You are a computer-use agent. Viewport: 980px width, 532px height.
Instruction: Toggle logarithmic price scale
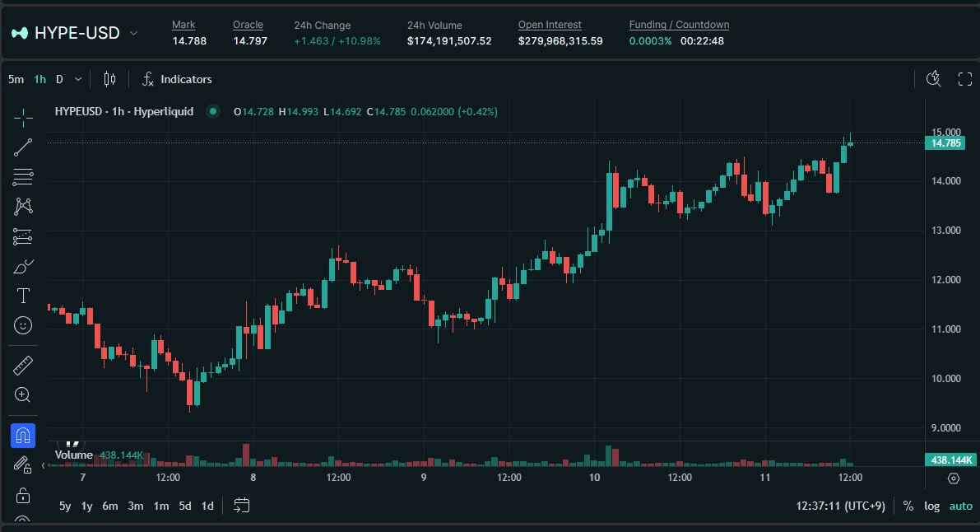[931, 506]
